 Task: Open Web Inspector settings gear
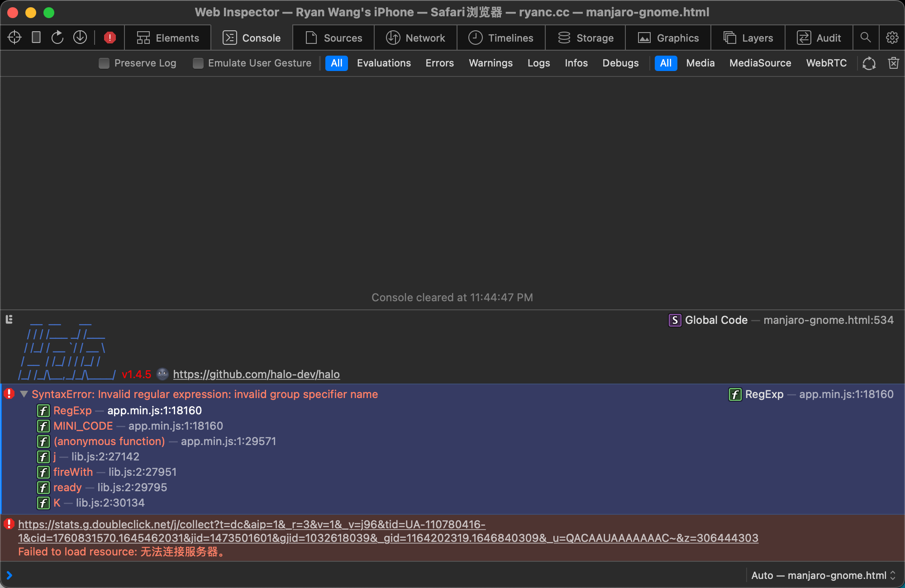click(x=892, y=38)
